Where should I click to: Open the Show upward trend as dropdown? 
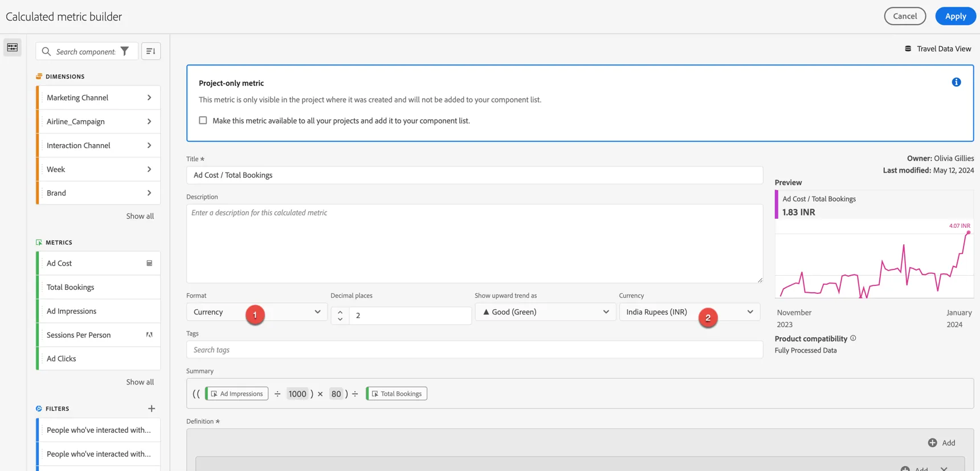pos(545,312)
